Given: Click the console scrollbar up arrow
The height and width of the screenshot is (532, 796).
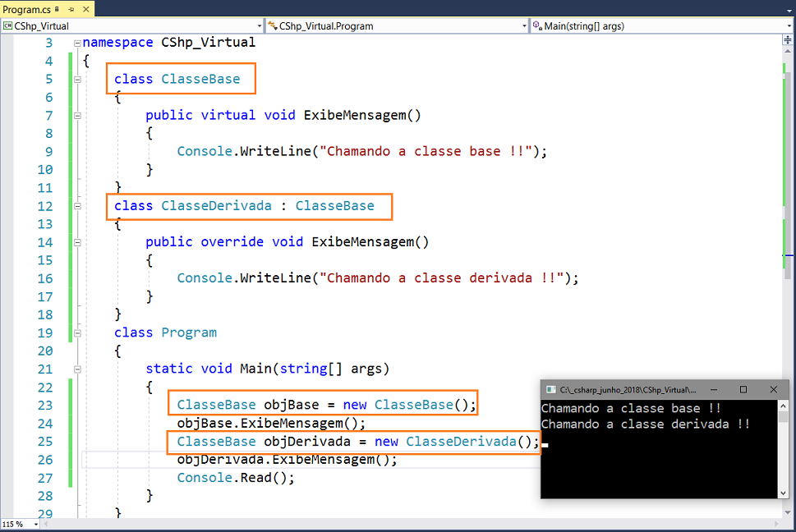Looking at the screenshot, I should click(x=783, y=406).
